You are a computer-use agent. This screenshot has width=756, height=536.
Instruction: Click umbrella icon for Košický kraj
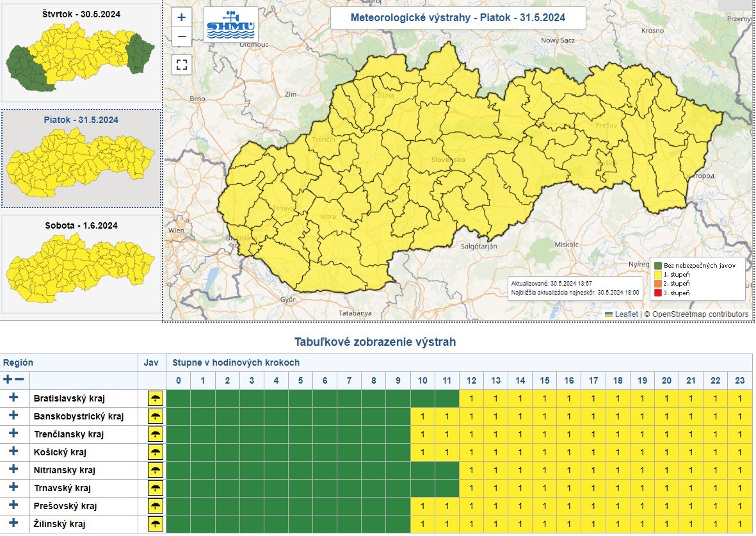pyautogui.click(x=155, y=453)
